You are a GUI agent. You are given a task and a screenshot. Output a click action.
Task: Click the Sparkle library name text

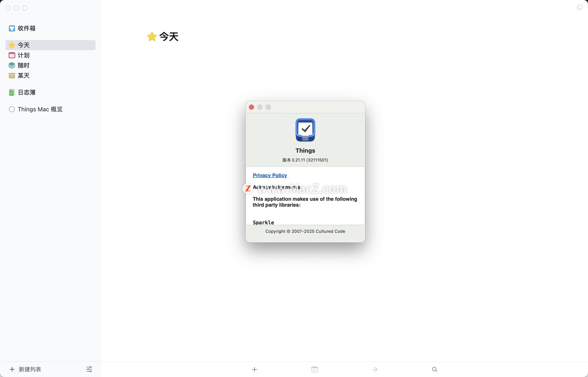[263, 222]
